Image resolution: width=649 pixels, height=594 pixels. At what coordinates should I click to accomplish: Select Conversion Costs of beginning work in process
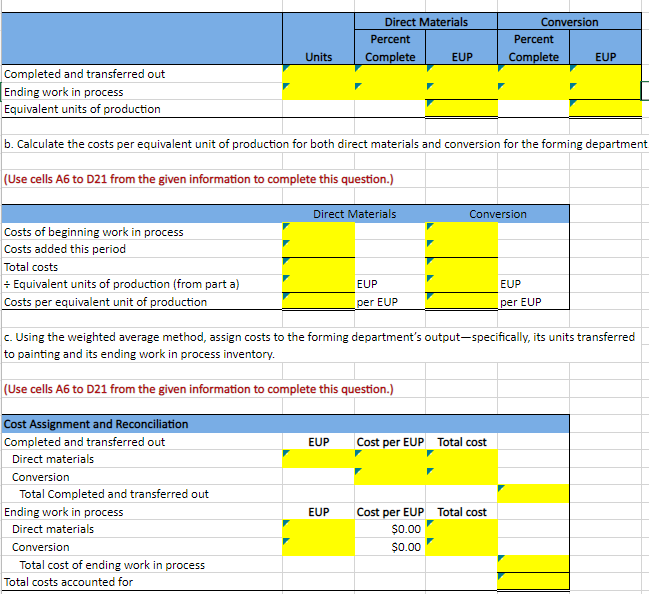point(462,231)
